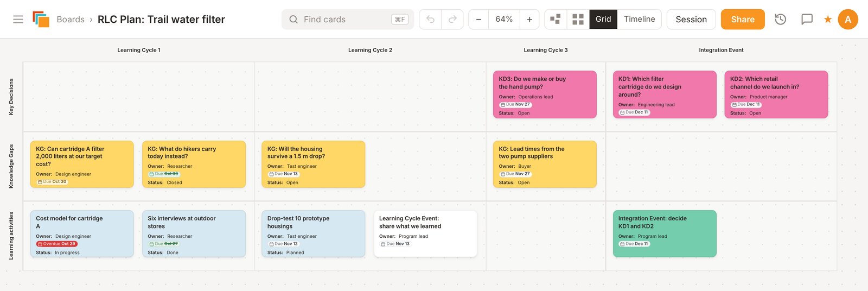Open card Learning Cycle Event: share what we learned
Screen dimensions: 868x291
(x=425, y=234)
